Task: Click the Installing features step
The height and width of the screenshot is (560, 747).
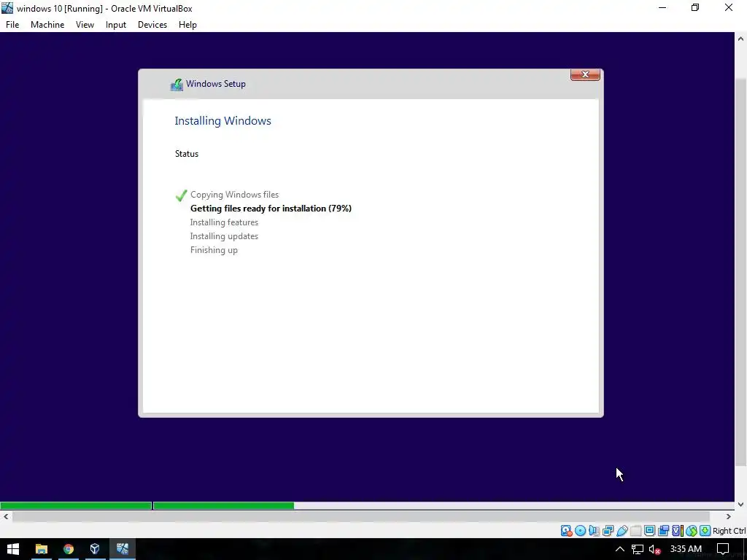Action: [x=224, y=222]
